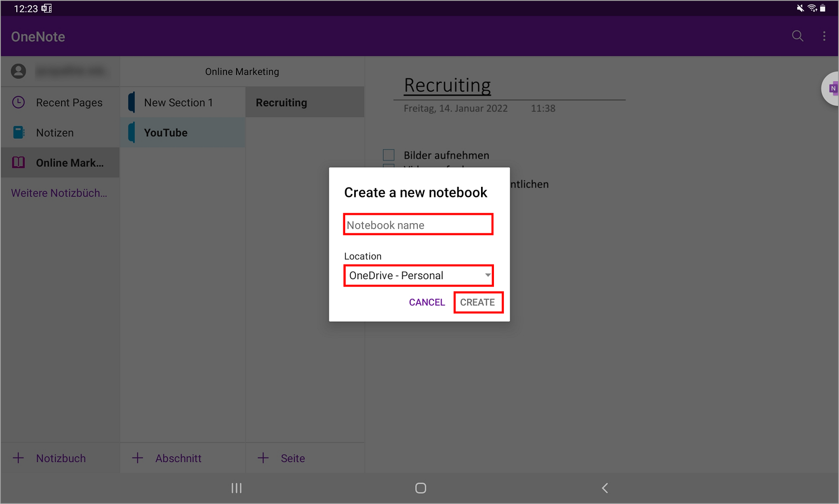Tap the Wi-Fi status icon
The image size is (839, 504).
(x=812, y=8)
